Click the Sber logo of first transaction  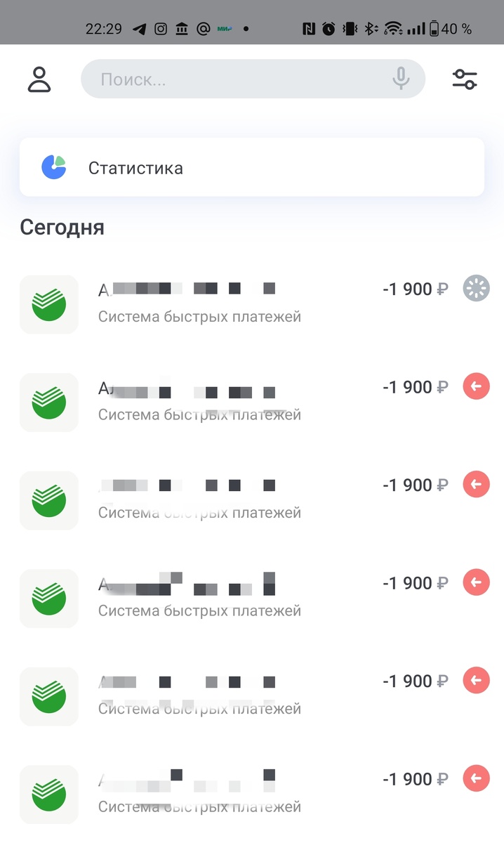point(49,304)
